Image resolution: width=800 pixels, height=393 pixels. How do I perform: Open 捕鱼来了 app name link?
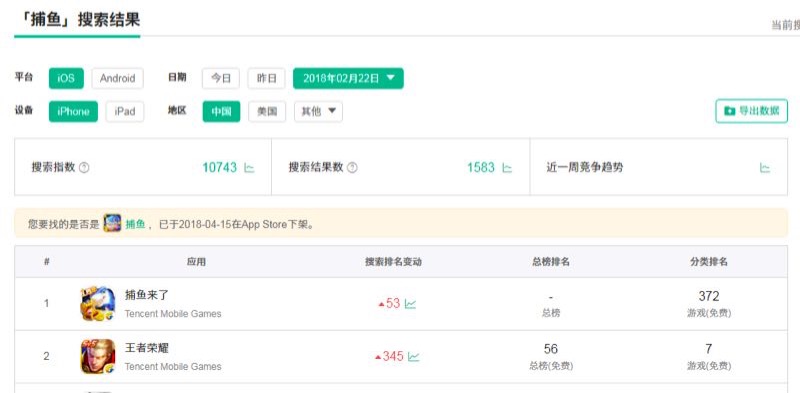[x=146, y=295]
